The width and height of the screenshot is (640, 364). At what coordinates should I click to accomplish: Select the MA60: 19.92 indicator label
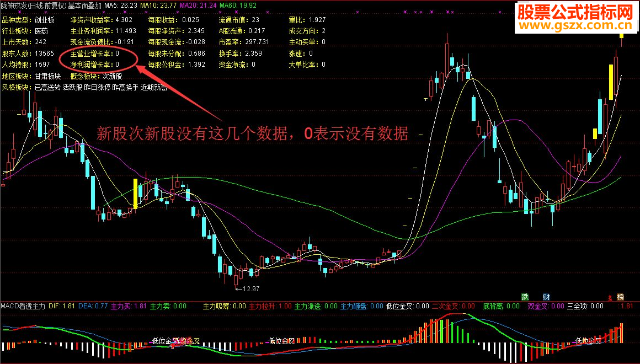238,6
